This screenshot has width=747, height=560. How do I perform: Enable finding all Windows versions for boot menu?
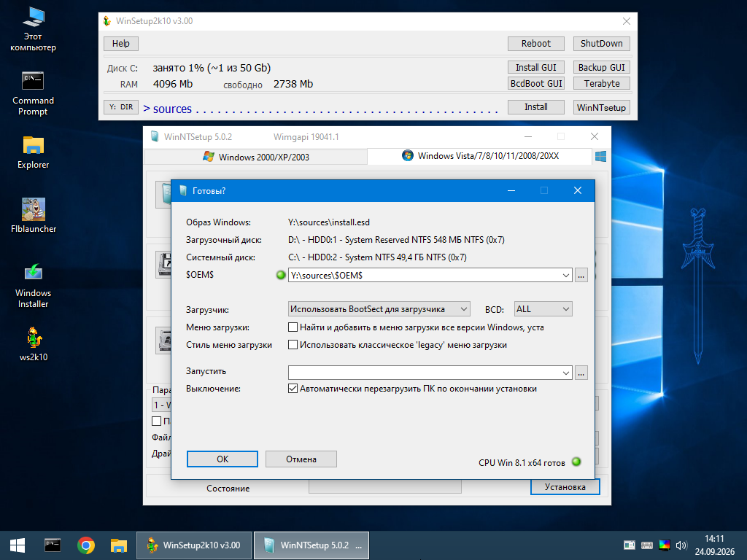tap(293, 327)
